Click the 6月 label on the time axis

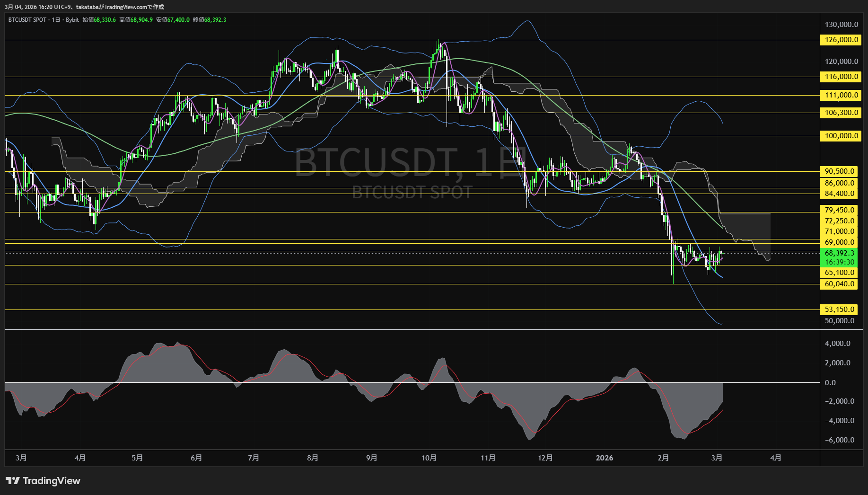[196, 458]
